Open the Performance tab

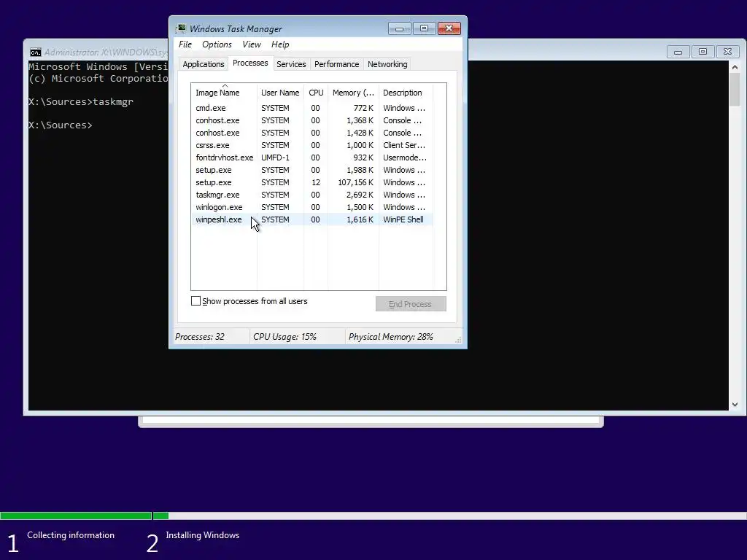pos(336,64)
